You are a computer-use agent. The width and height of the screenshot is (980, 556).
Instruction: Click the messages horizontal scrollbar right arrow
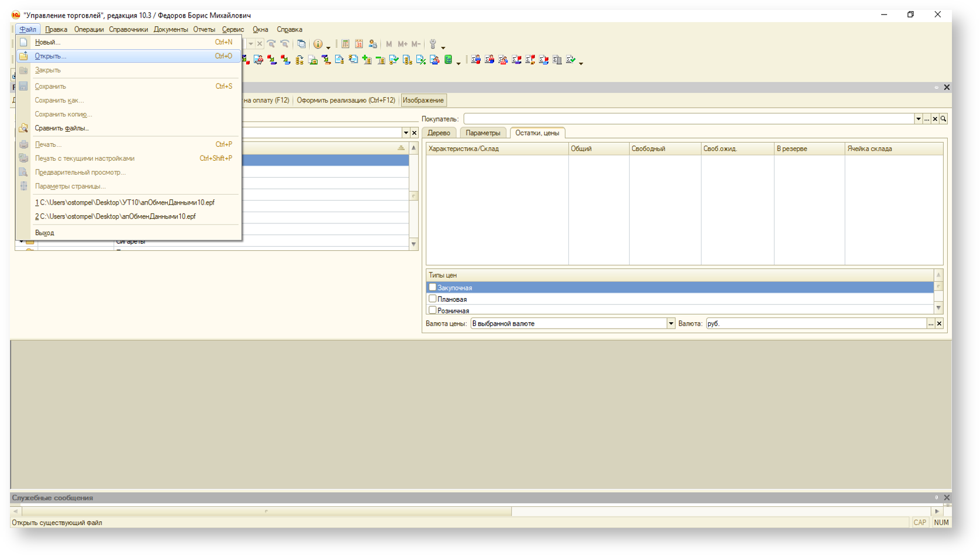(x=937, y=511)
